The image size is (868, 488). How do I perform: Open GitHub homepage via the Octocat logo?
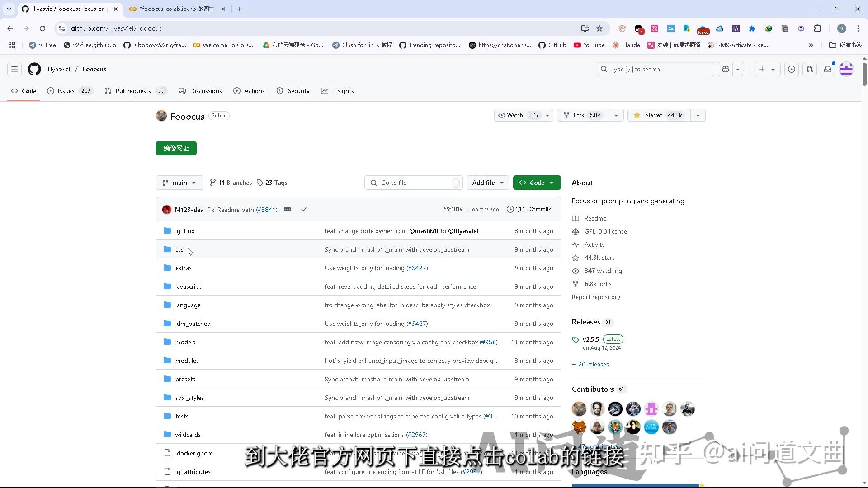(34, 69)
